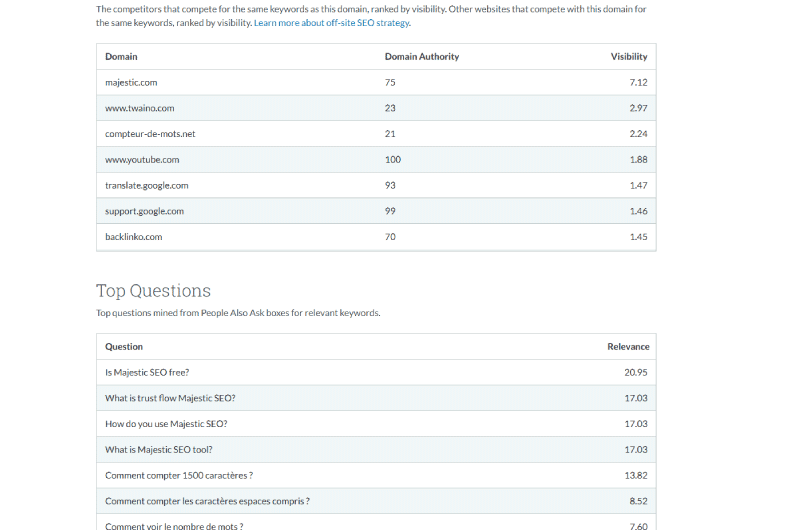800x530 pixels.
Task: Select 'Comment compter 1500 caractères ?' question
Action: click(179, 475)
